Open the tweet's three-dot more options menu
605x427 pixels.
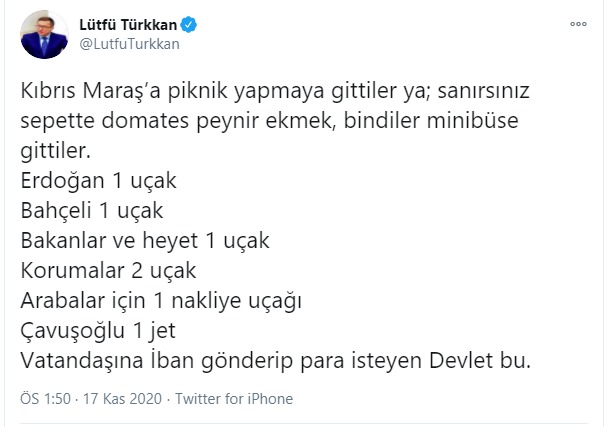pos(576,22)
